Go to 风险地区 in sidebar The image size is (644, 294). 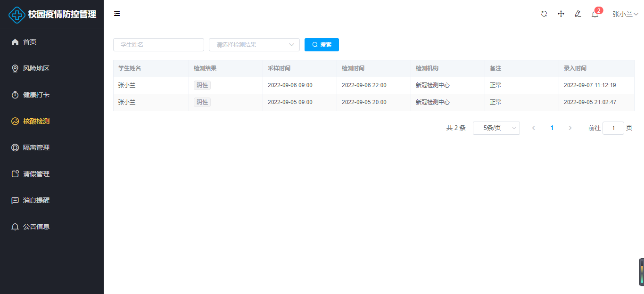click(36, 68)
